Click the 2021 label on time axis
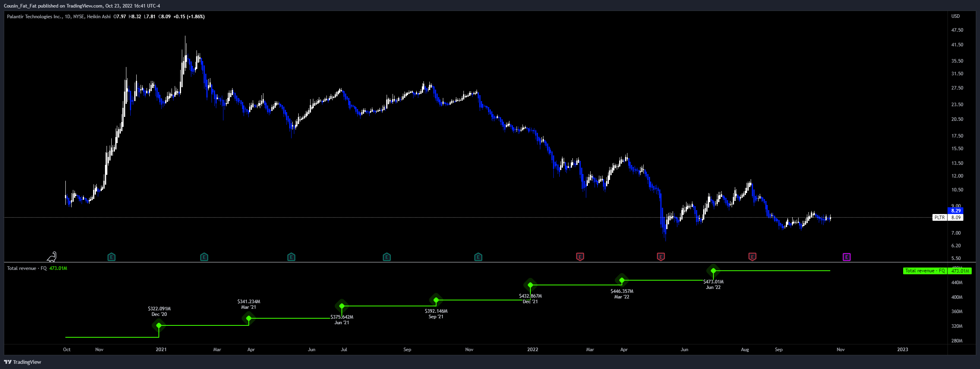The image size is (980, 369). click(x=161, y=350)
